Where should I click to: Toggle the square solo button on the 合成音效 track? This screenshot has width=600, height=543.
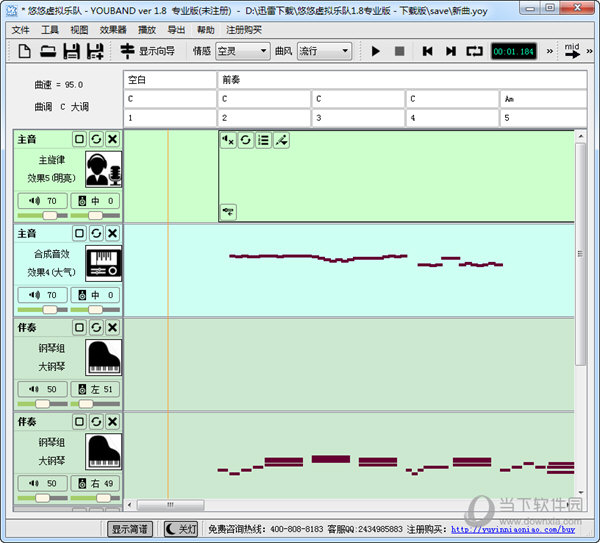79,233
